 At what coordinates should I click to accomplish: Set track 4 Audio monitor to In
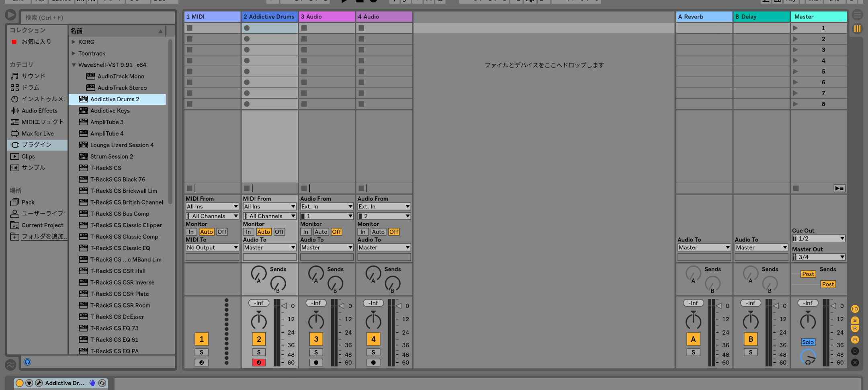pos(363,232)
